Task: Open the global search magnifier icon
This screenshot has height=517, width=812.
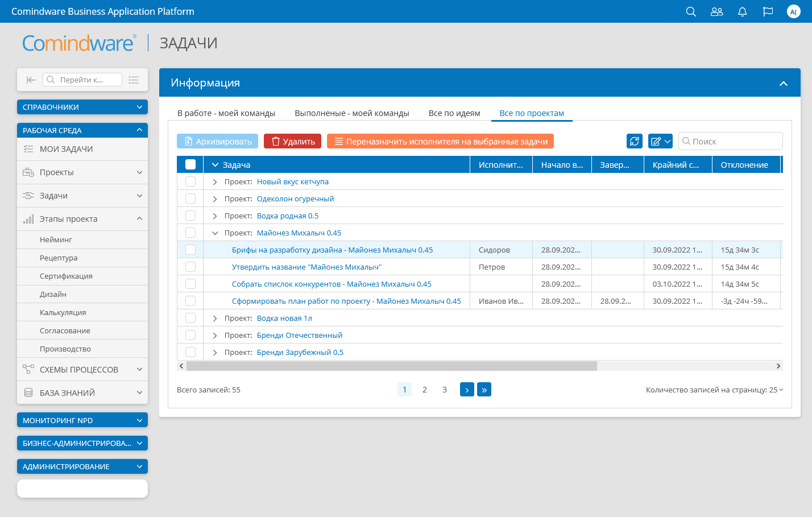Action: 691,11
